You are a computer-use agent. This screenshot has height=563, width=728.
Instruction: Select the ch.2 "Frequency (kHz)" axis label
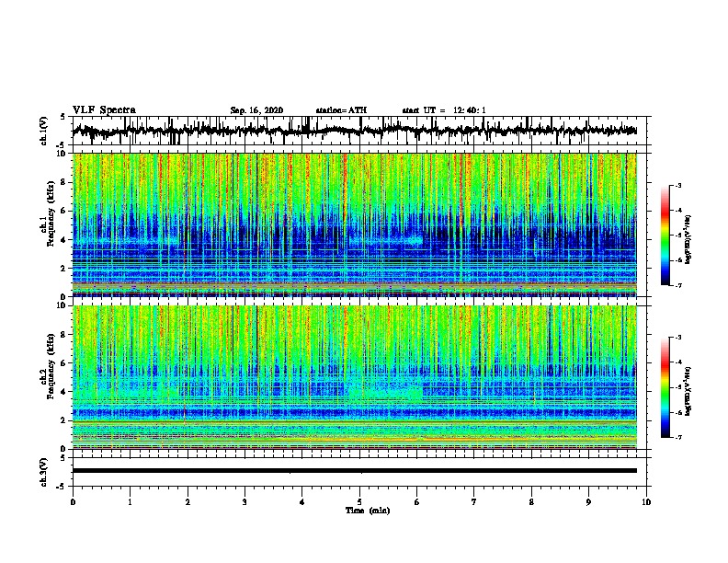pyautogui.click(x=51, y=366)
